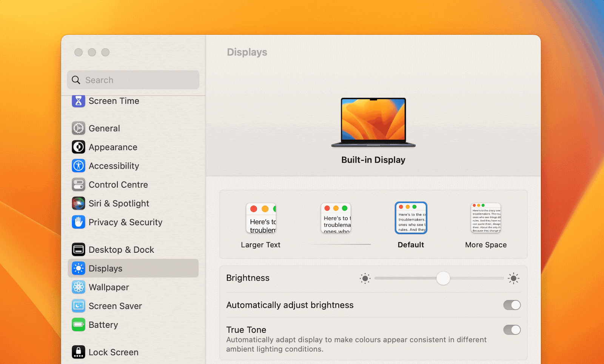The width and height of the screenshot is (604, 364).
Task: Click the Control Centre switches icon
Action: coord(79,184)
